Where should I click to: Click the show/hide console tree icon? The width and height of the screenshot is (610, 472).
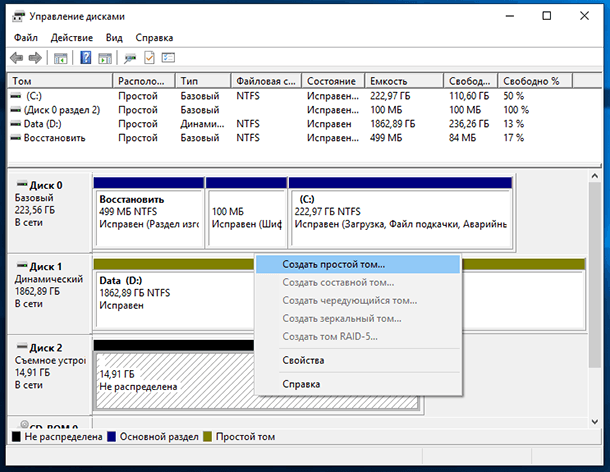[x=61, y=58]
